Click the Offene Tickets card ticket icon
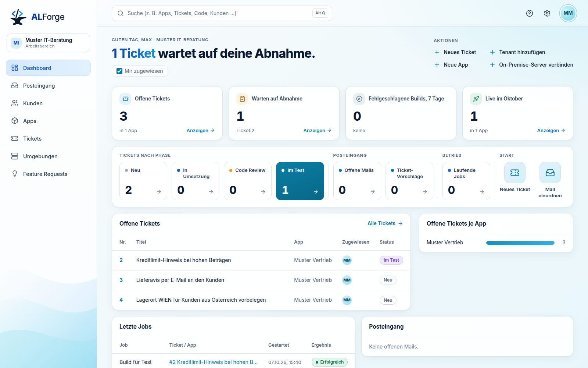Screen dimensions: 588x368 (x=125, y=99)
